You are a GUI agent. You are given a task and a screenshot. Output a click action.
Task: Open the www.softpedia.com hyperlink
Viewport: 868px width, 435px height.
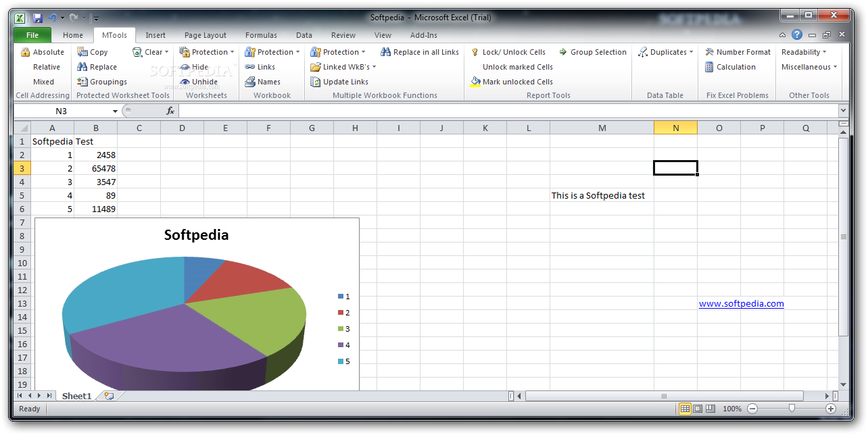pos(742,304)
